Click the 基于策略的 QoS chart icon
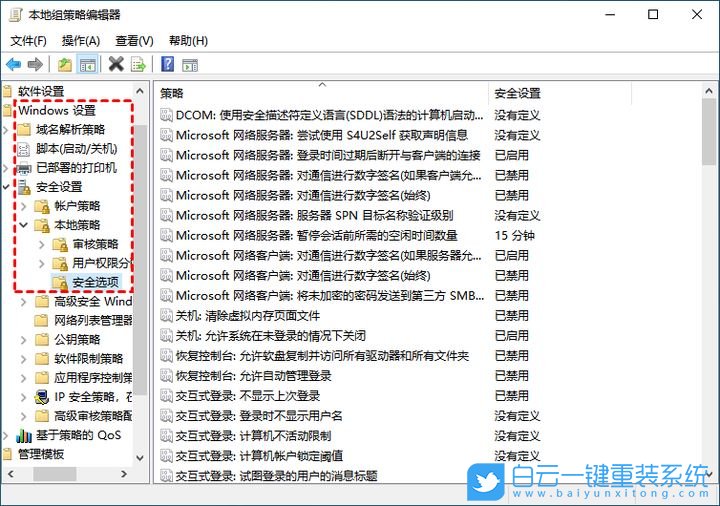 (x=24, y=435)
